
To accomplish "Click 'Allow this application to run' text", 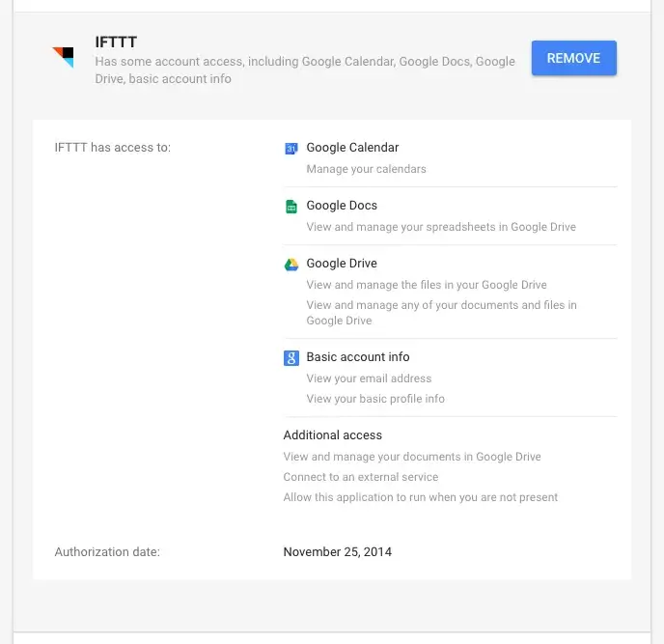I will click(420, 497).
